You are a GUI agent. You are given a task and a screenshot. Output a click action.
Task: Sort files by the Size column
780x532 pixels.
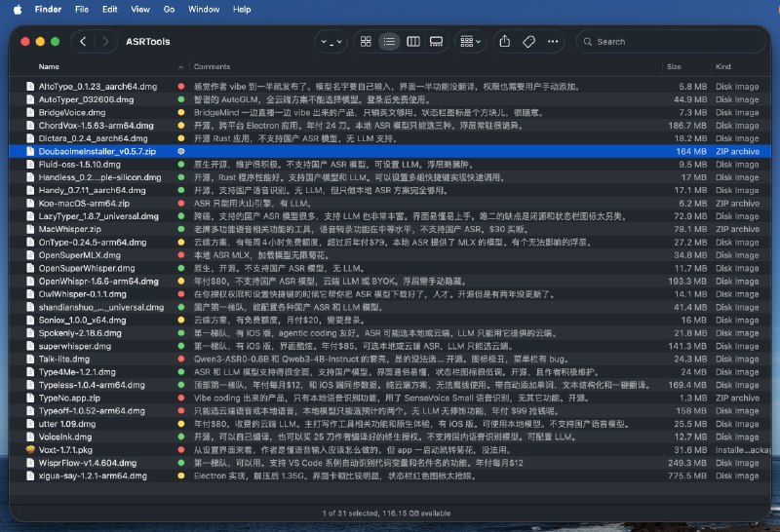(674, 67)
